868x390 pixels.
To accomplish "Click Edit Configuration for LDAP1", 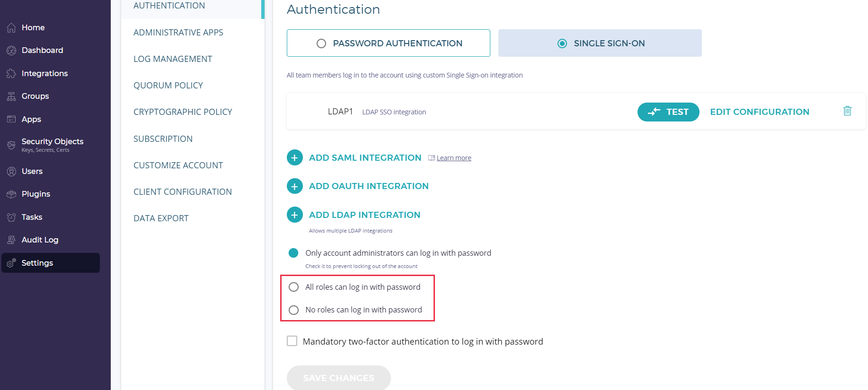I will pyautogui.click(x=759, y=112).
